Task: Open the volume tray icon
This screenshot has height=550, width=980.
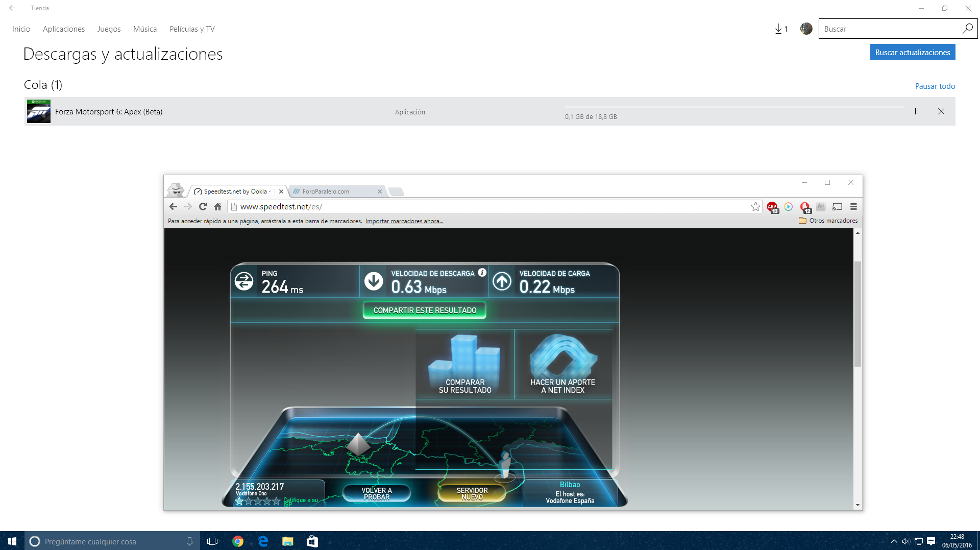Action: click(x=906, y=541)
